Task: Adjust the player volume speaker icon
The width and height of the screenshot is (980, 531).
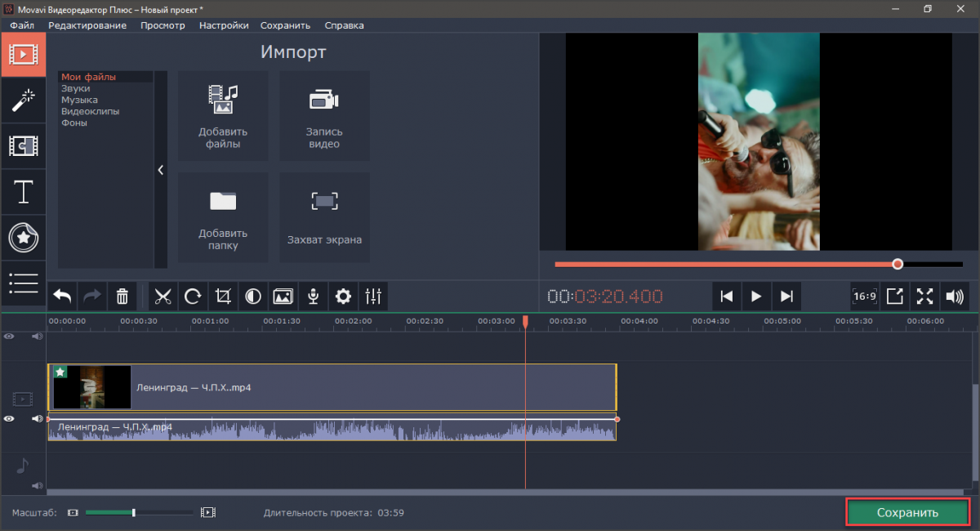Action: point(955,296)
